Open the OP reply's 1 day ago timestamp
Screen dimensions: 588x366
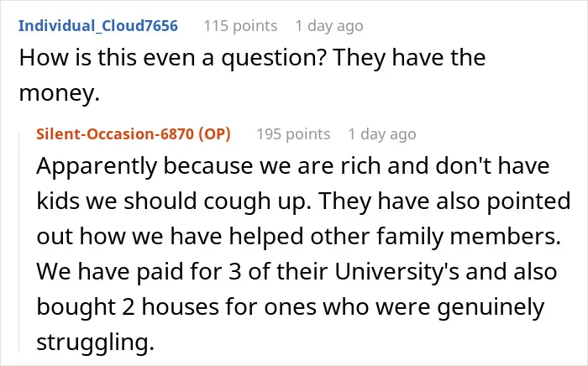pos(382,133)
